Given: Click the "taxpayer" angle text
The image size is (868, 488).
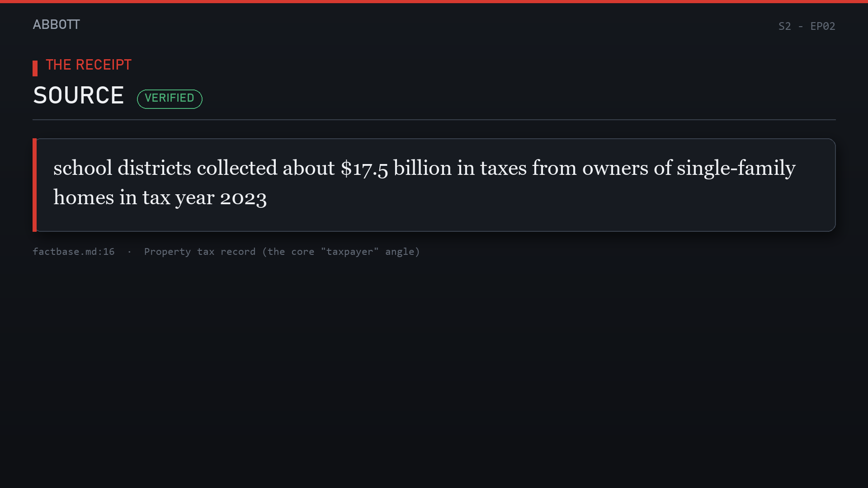Looking at the screenshot, I should click(370, 252).
